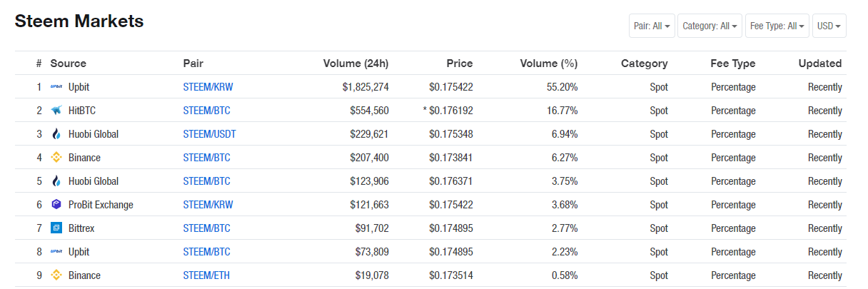Viewport: 868px width, 289px height.
Task: Sort by the Pair column header
Action: click(x=193, y=64)
